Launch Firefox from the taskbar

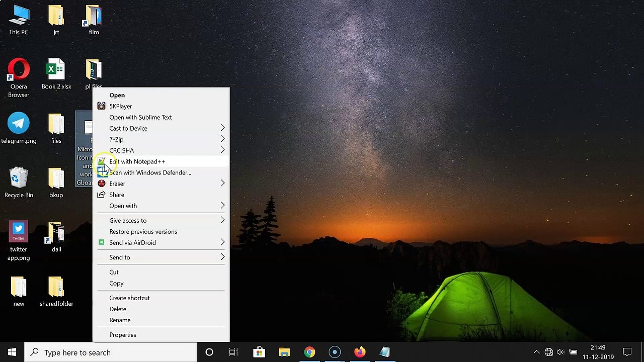pos(360,352)
